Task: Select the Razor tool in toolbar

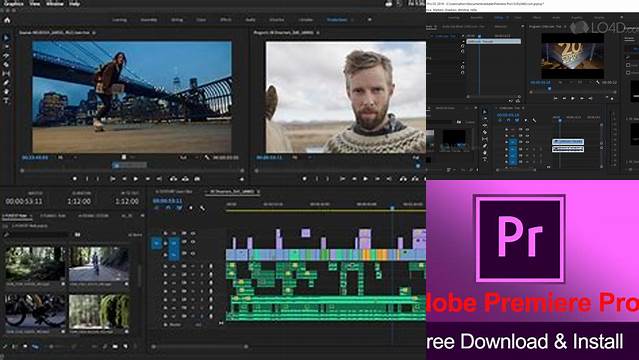Action: pos(6,64)
